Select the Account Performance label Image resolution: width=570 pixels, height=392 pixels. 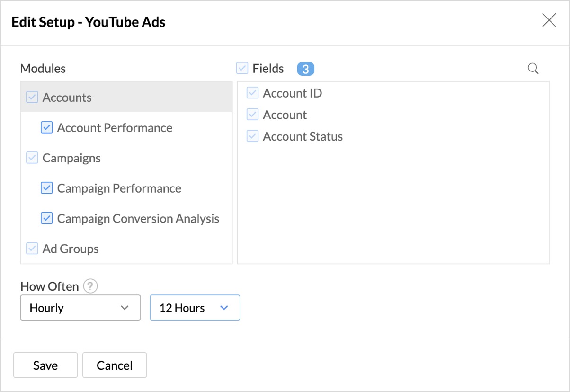(115, 128)
